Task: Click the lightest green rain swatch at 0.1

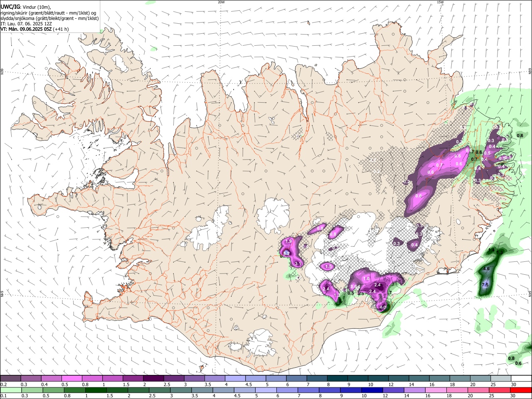Action: tap(11, 390)
